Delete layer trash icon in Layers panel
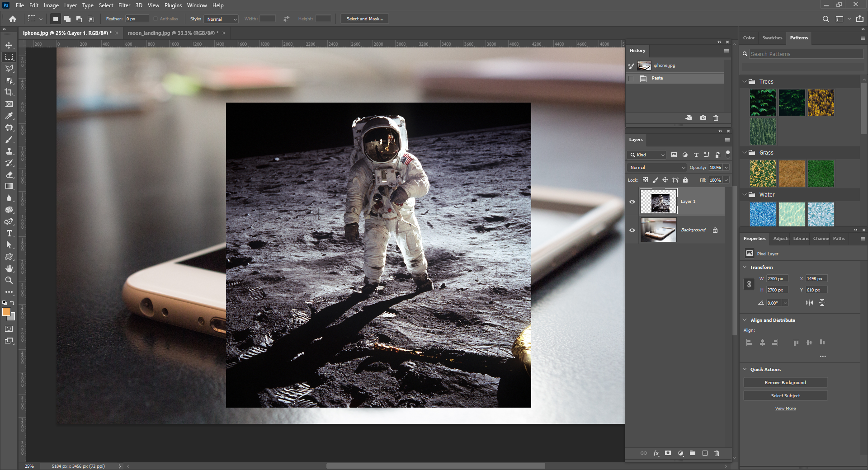Image resolution: width=868 pixels, height=470 pixels. pyautogui.click(x=717, y=453)
